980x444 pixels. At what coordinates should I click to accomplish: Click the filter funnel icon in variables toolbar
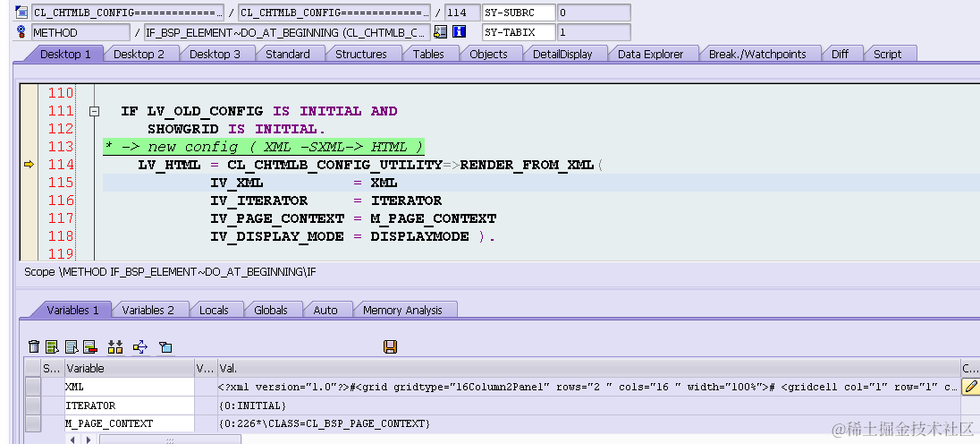click(165, 346)
